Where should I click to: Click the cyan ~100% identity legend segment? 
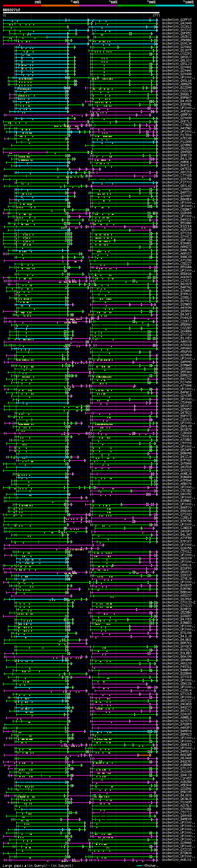175,6
